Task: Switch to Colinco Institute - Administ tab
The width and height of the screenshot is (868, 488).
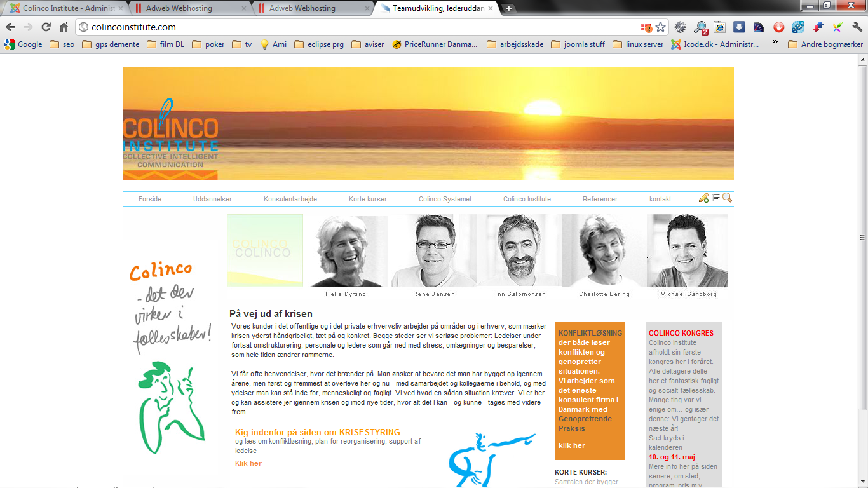Action: (64, 8)
